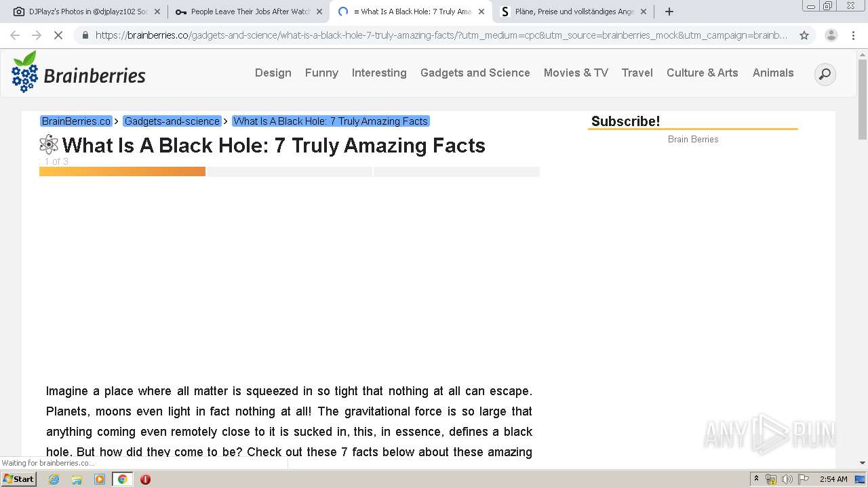The image size is (868, 488).
Task: Click the Brain Berries subscribe link
Action: (693, 139)
